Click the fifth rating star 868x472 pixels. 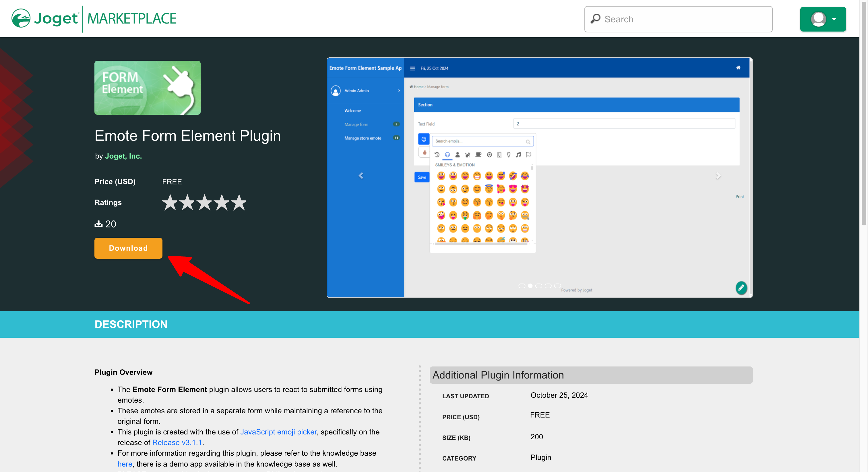click(239, 203)
